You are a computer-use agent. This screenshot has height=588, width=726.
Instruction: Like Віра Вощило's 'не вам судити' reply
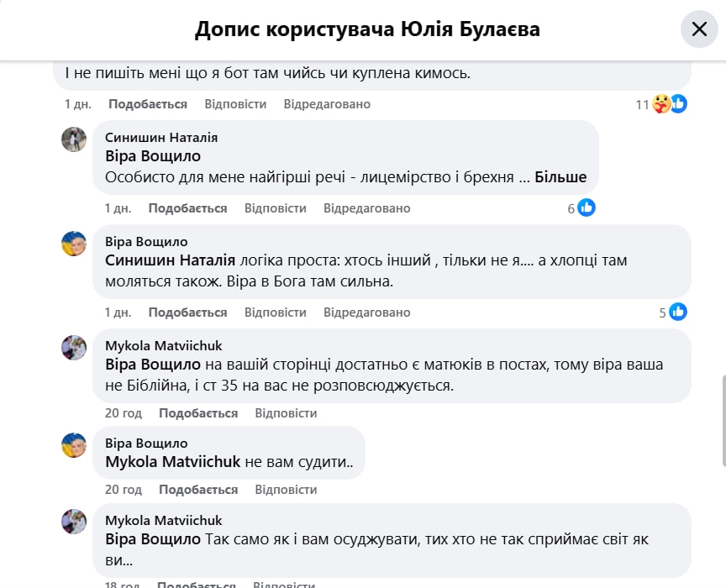point(198,489)
